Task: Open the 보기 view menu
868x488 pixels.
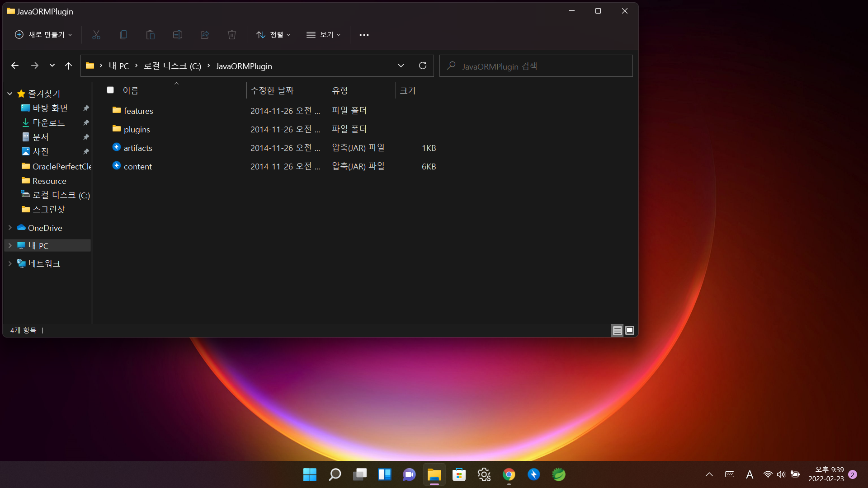Action: tap(324, 35)
